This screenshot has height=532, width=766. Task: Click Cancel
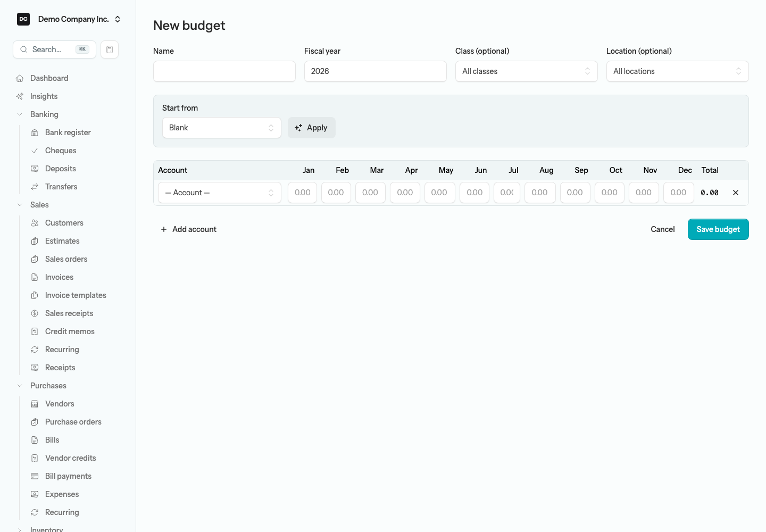pos(663,229)
